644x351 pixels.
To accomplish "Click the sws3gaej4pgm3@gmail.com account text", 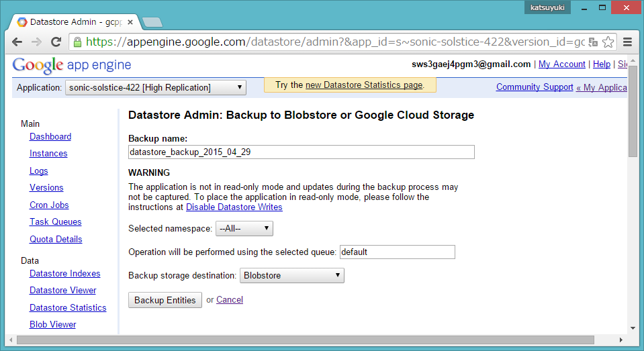I will pos(471,64).
